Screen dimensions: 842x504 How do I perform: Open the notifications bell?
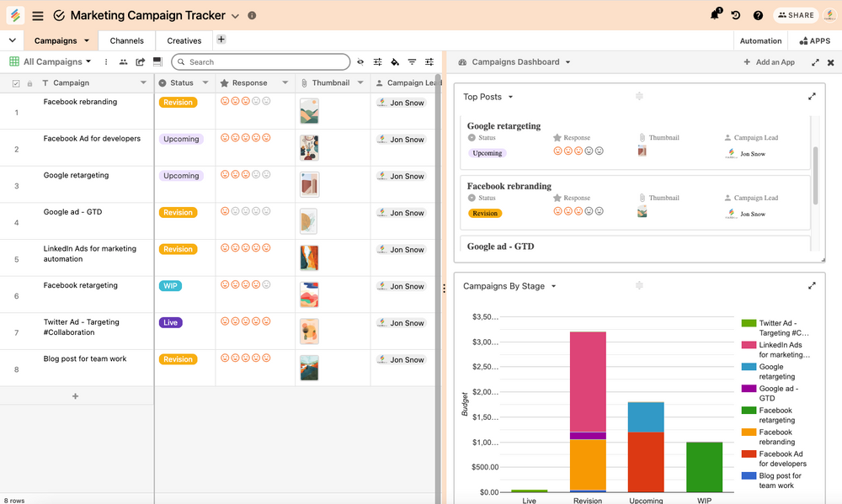pyautogui.click(x=715, y=15)
